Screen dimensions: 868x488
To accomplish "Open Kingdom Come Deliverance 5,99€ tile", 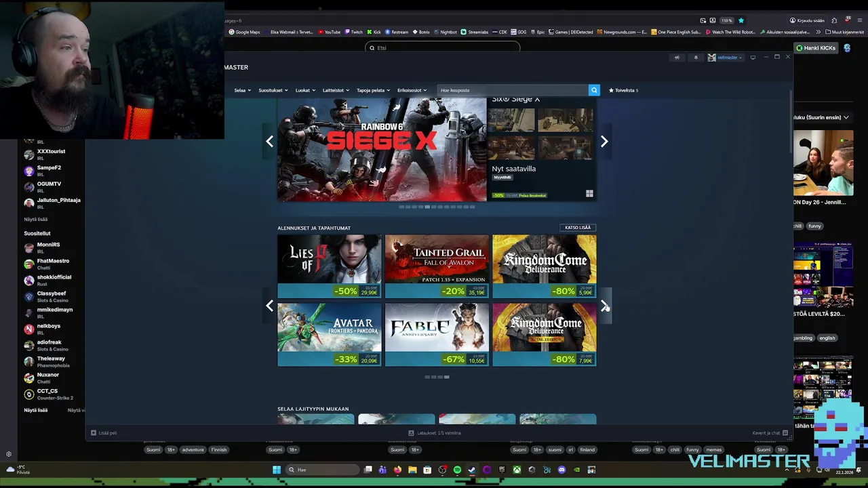I will click(x=545, y=266).
